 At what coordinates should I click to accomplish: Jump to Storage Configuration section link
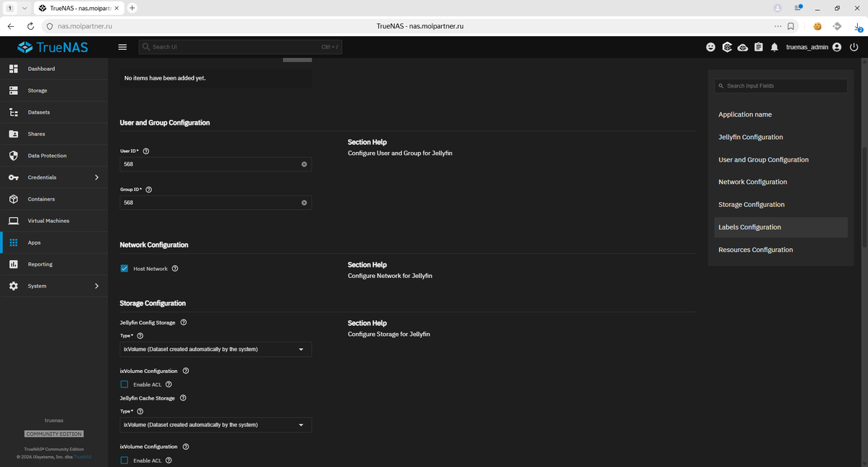click(752, 204)
